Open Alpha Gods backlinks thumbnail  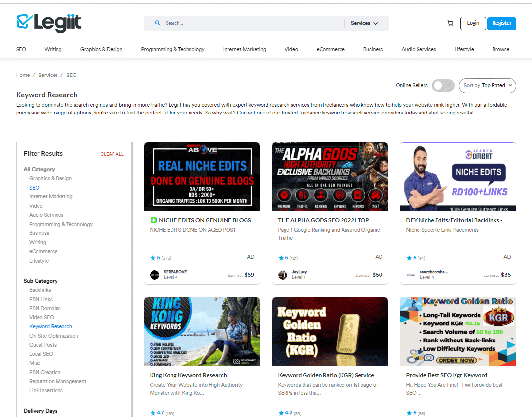point(330,177)
